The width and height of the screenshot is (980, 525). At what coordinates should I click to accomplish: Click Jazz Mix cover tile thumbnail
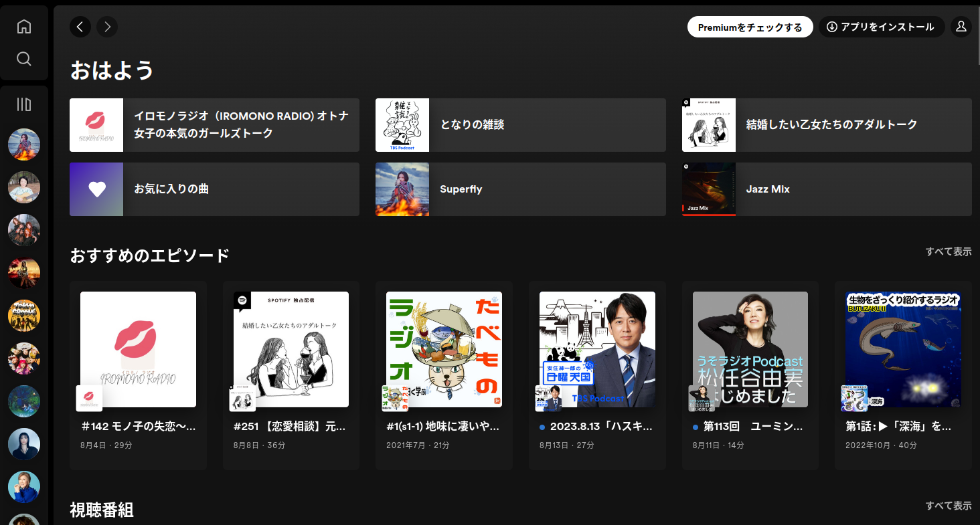click(709, 189)
